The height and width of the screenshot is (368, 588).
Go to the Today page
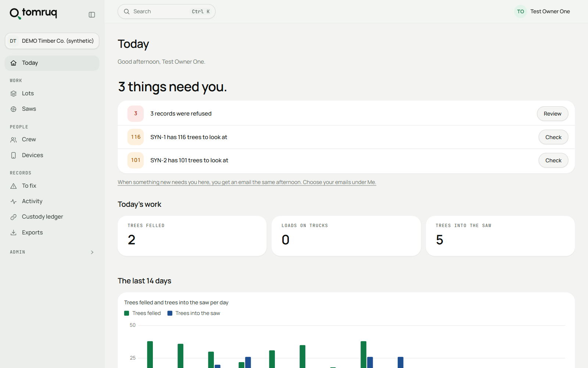pos(52,63)
